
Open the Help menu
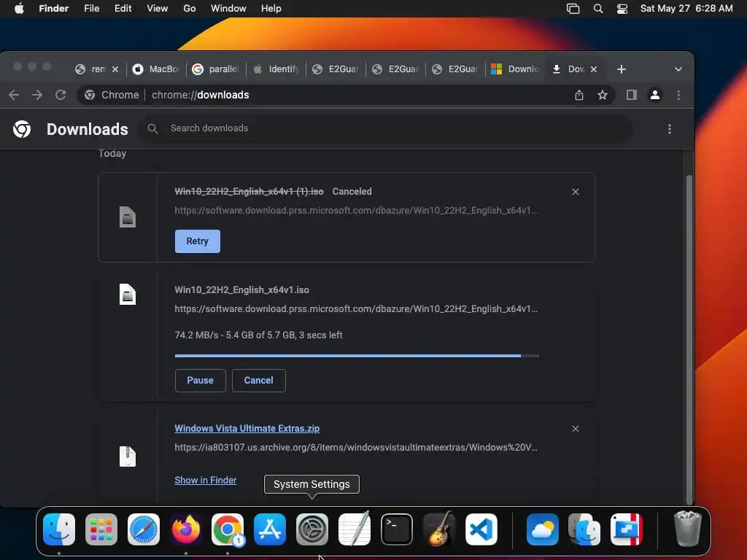coord(271,9)
